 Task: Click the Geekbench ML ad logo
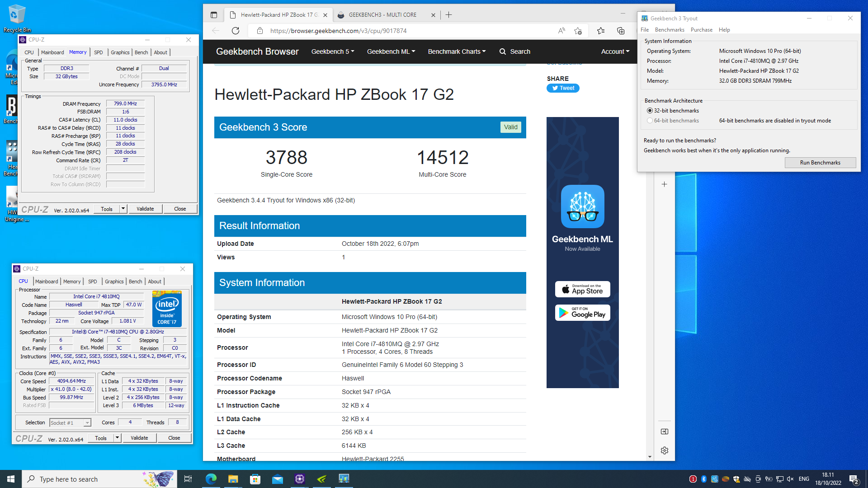click(582, 206)
